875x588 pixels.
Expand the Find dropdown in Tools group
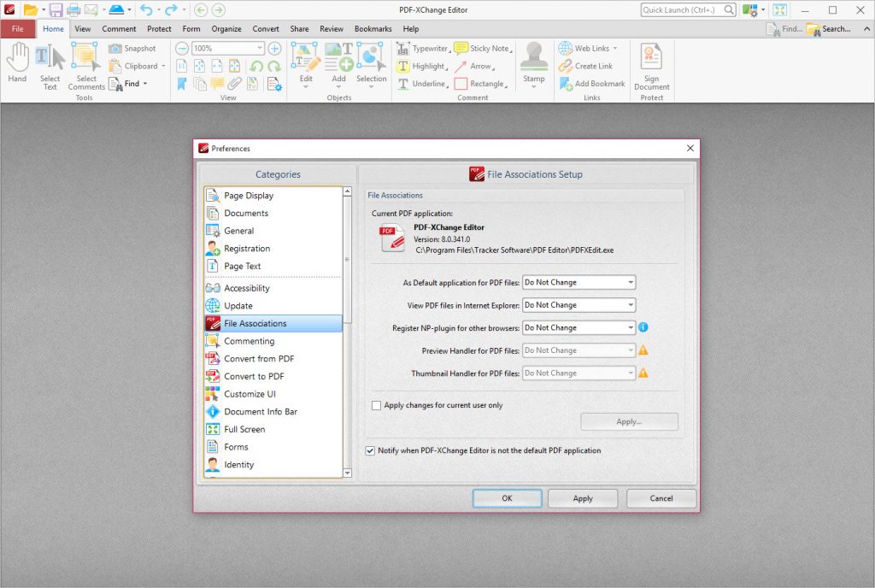[145, 84]
